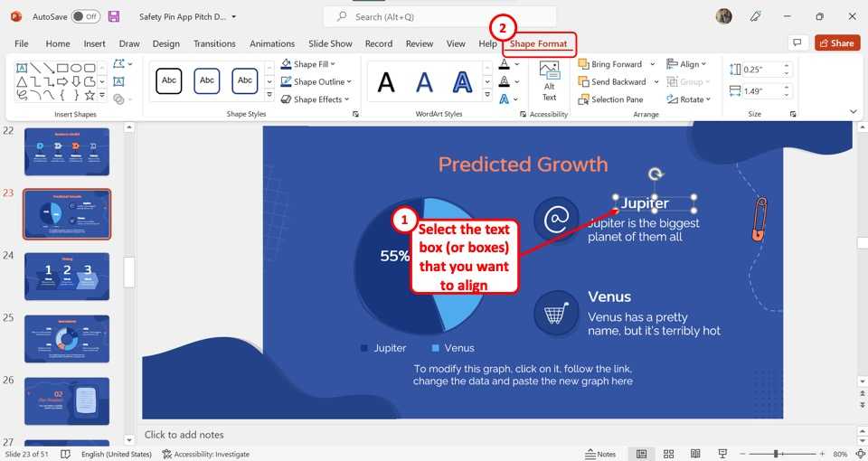This screenshot has width=868, height=461.
Task: Open the Selection Pane
Action: [x=611, y=99]
